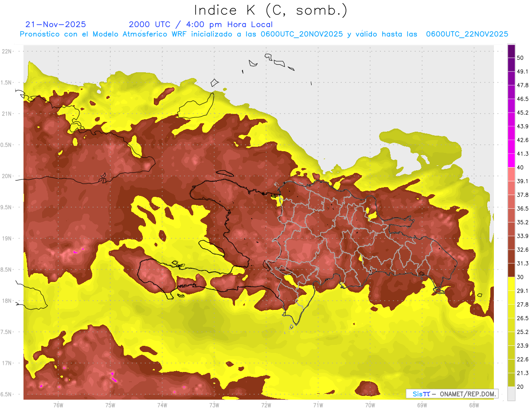Click the legend value '50'

(520, 58)
